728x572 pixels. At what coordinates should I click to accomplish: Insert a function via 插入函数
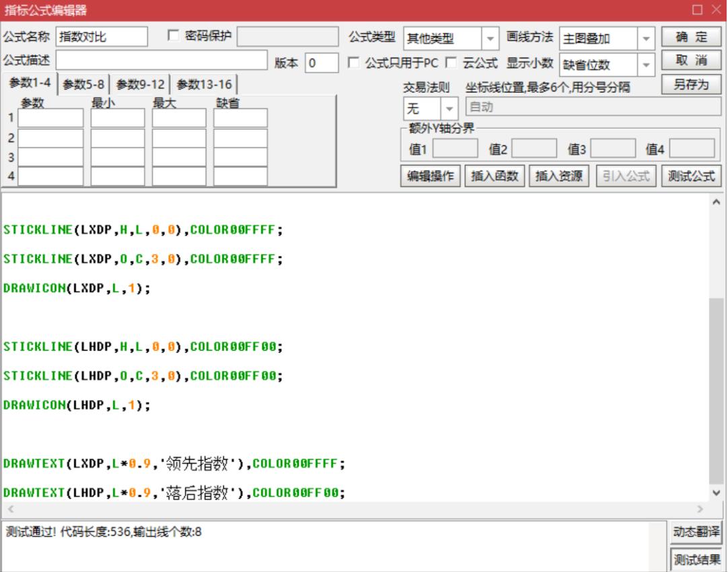pos(495,176)
